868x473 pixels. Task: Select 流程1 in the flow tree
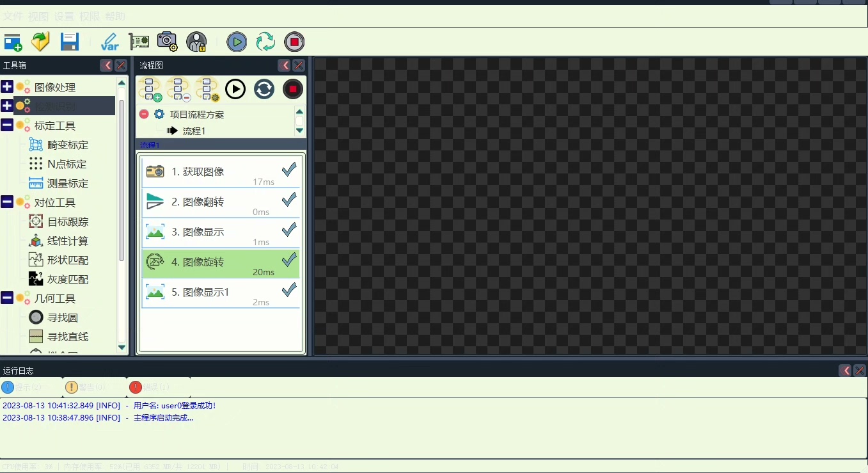pos(187,131)
